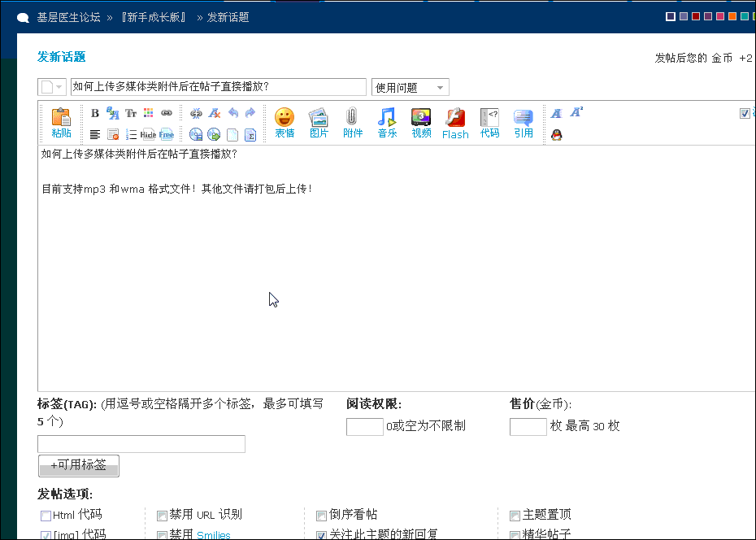This screenshot has width=756, height=540.
Task: Insert an image with 图片 icon
Action: (318, 122)
